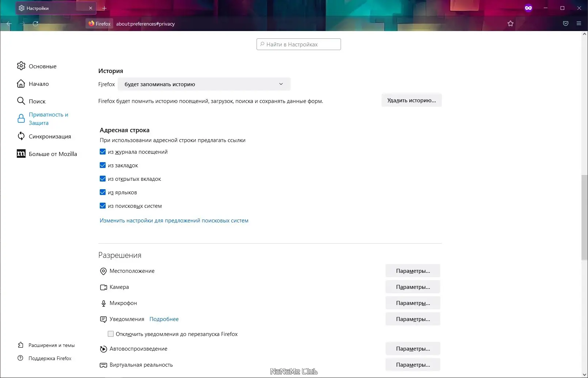Screen dimensions: 588x378
Task: Uncheck 'из журнала посещений' checkbox
Action: pos(103,152)
